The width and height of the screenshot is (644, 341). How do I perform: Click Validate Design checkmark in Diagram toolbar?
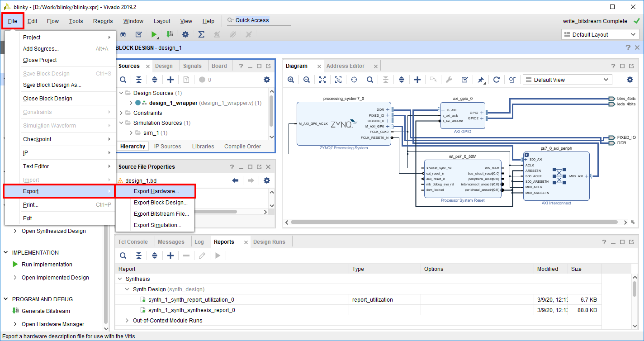point(464,80)
